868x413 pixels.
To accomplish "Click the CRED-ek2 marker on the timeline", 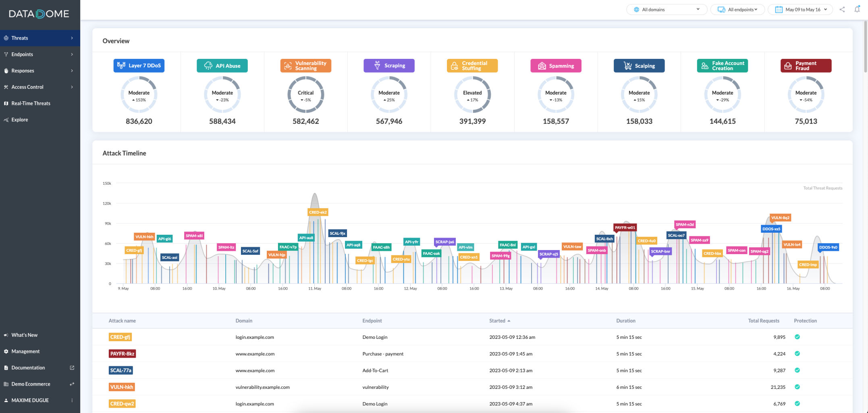I will pos(318,212).
